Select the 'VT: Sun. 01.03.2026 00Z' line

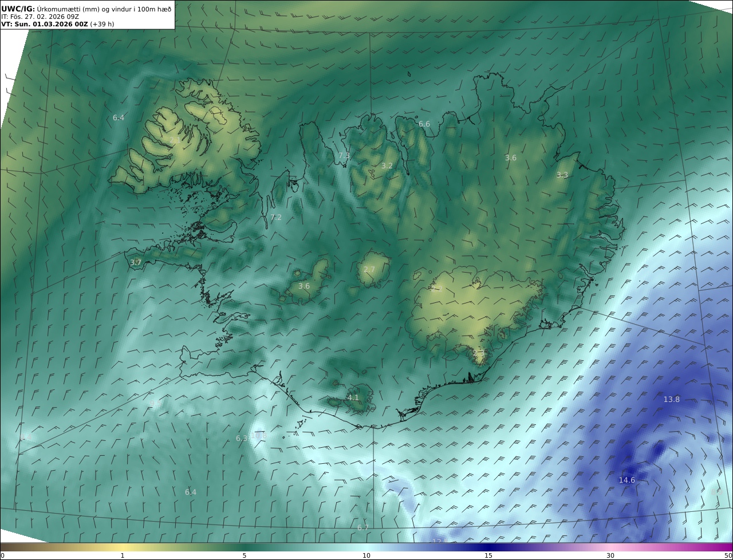point(45,24)
